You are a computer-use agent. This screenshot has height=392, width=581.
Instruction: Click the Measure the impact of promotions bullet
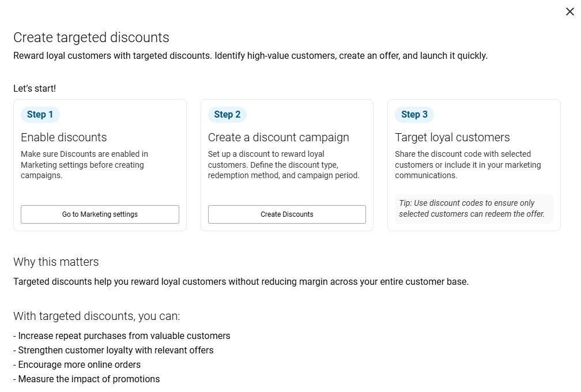click(x=86, y=379)
